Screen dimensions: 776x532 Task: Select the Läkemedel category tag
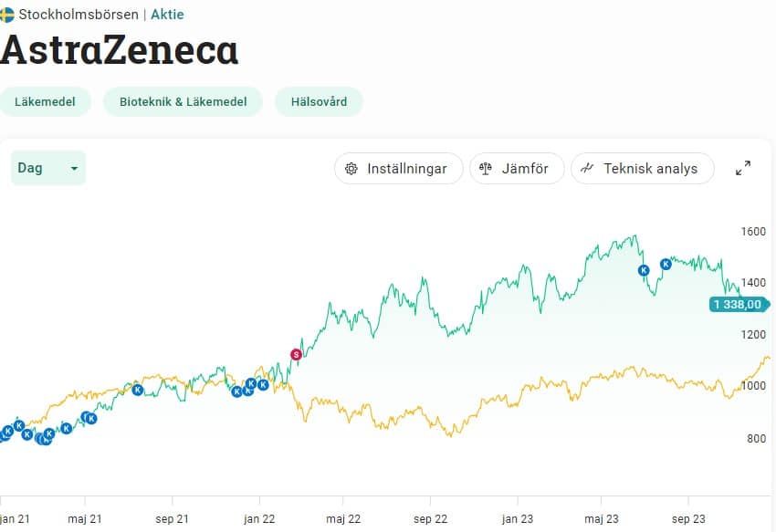click(45, 101)
